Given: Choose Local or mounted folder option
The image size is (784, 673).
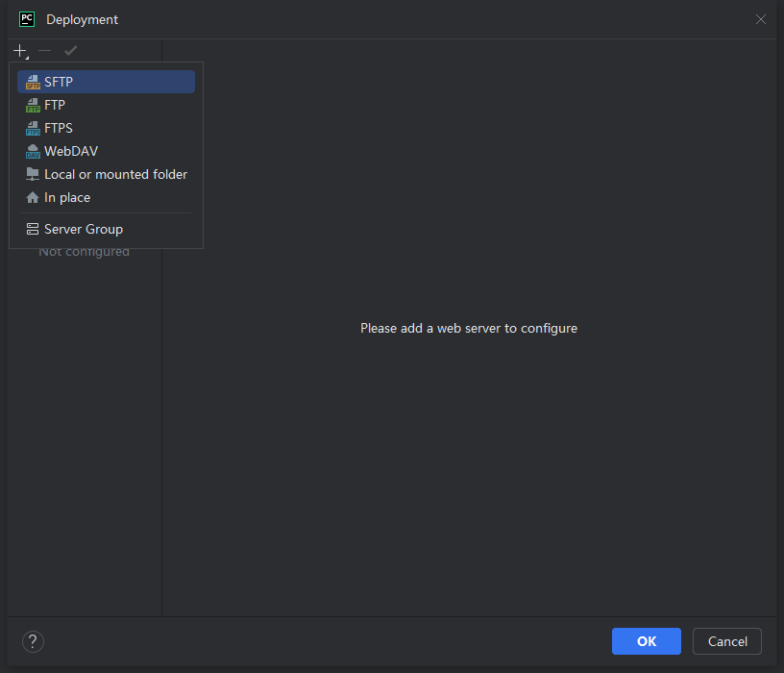Looking at the screenshot, I should pyautogui.click(x=106, y=174).
